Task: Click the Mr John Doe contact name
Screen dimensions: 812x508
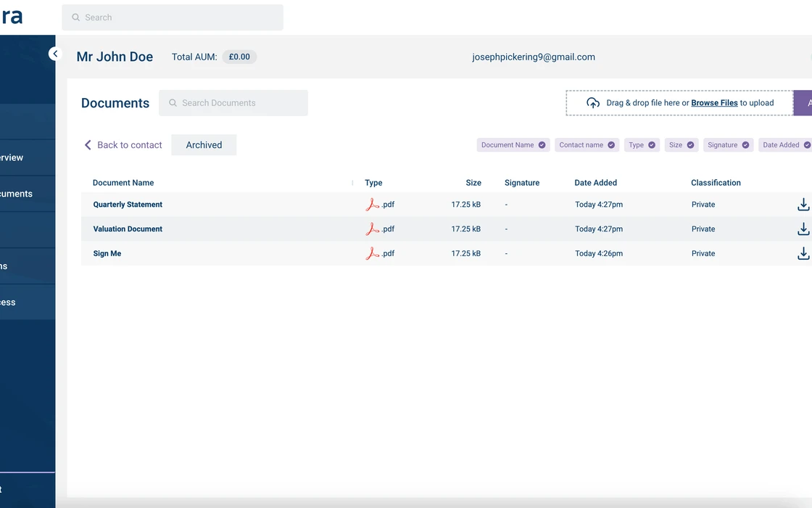Action: click(x=115, y=57)
